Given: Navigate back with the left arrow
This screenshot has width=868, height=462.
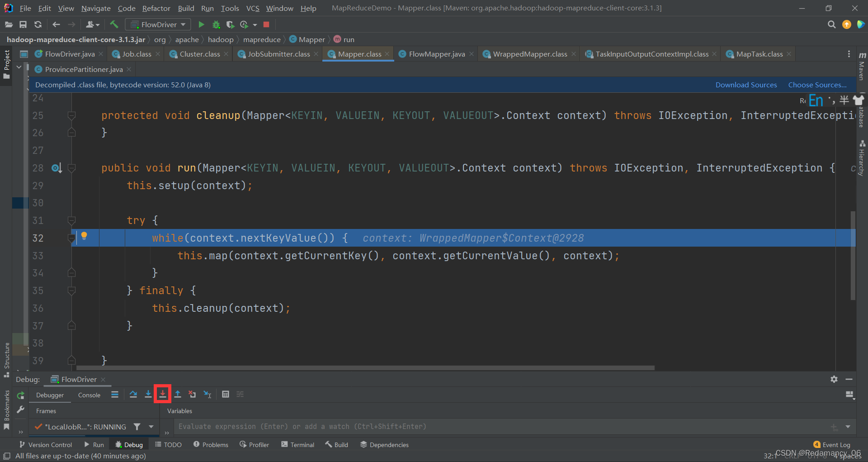Looking at the screenshot, I should click(x=56, y=24).
